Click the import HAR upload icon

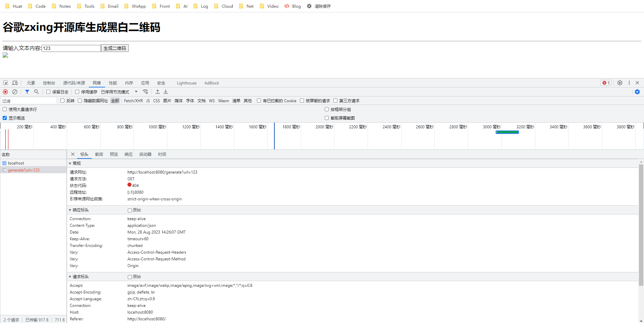pyautogui.click(x=158, y=92)
